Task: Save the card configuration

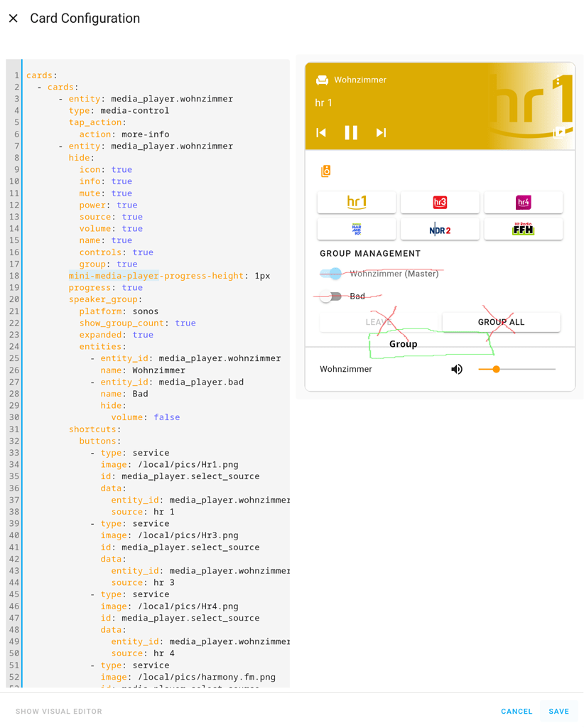Action: pos(558,711)
